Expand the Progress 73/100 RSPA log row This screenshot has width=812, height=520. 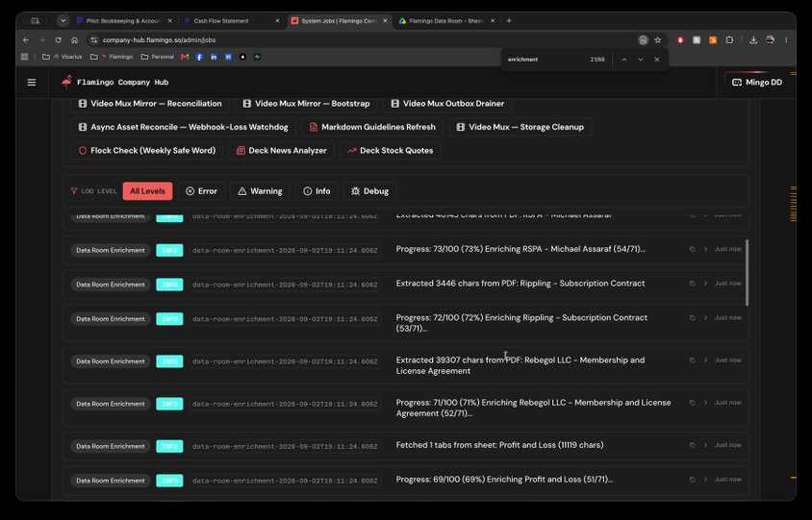(705, 249)
